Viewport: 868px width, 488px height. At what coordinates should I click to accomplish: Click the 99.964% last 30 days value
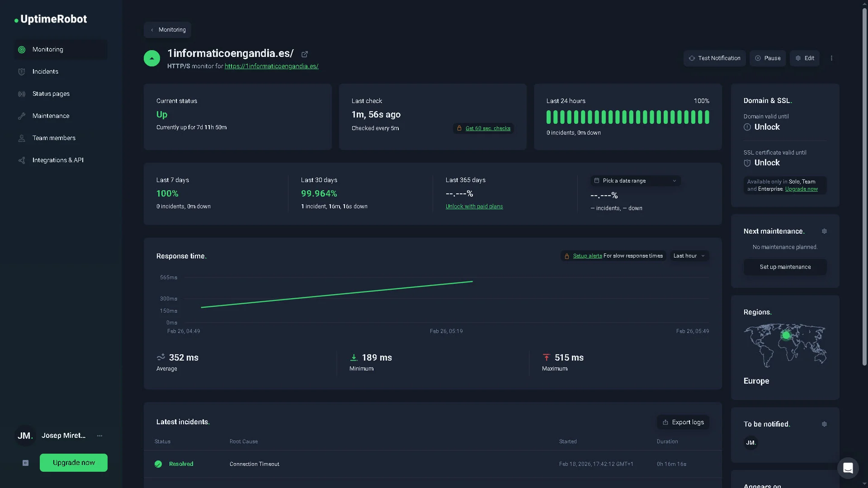(319, 194)
